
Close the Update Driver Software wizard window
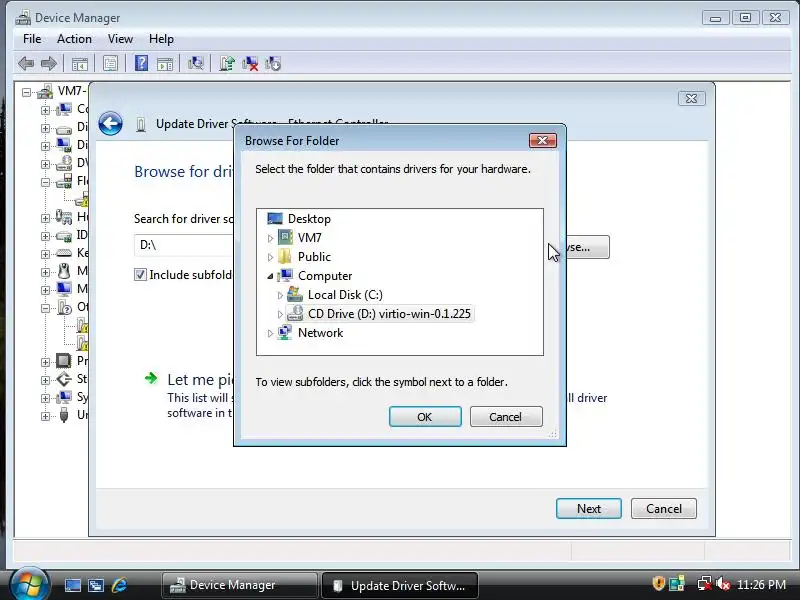click(692, 98)
